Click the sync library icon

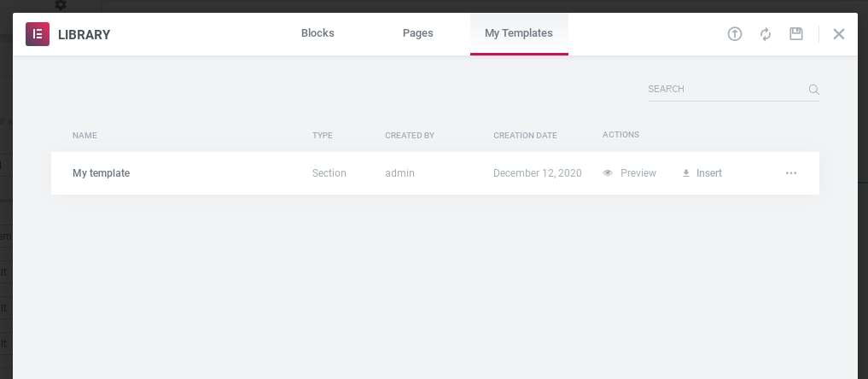pyautogui.click(x=766, y=34)
